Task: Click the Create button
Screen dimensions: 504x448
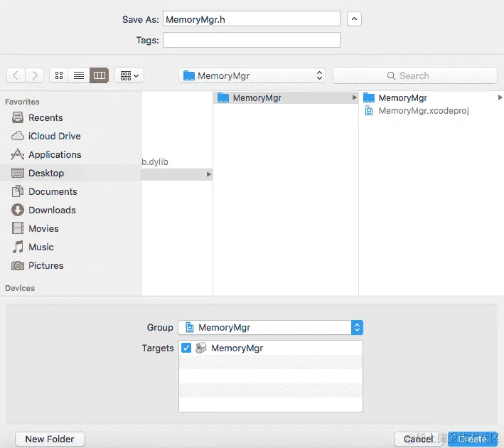Action: pos(473,439)
